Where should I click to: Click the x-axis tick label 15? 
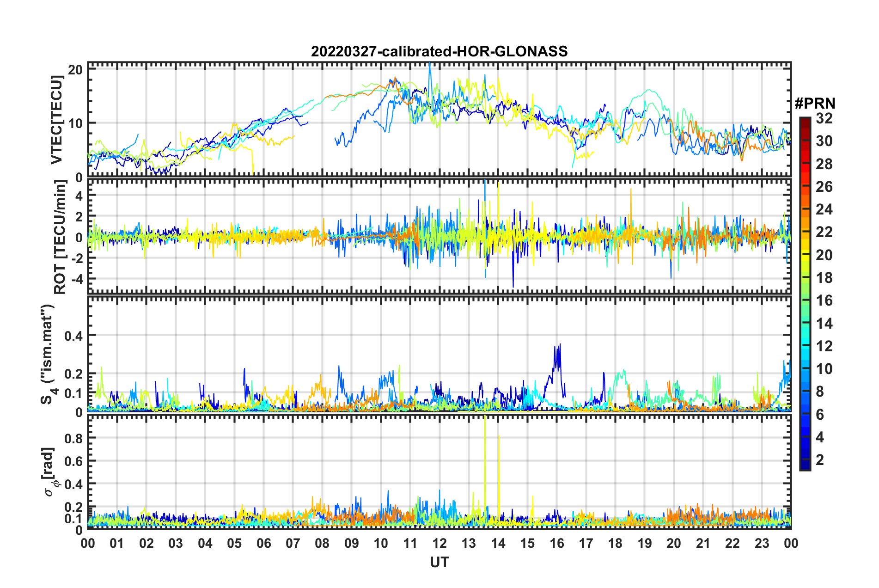click(x=527, y=543)
